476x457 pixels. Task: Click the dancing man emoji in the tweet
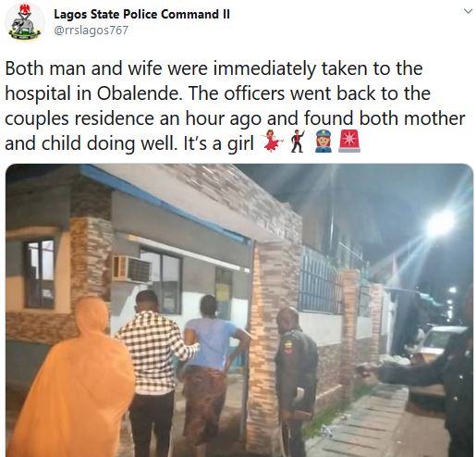coord(298,142)
